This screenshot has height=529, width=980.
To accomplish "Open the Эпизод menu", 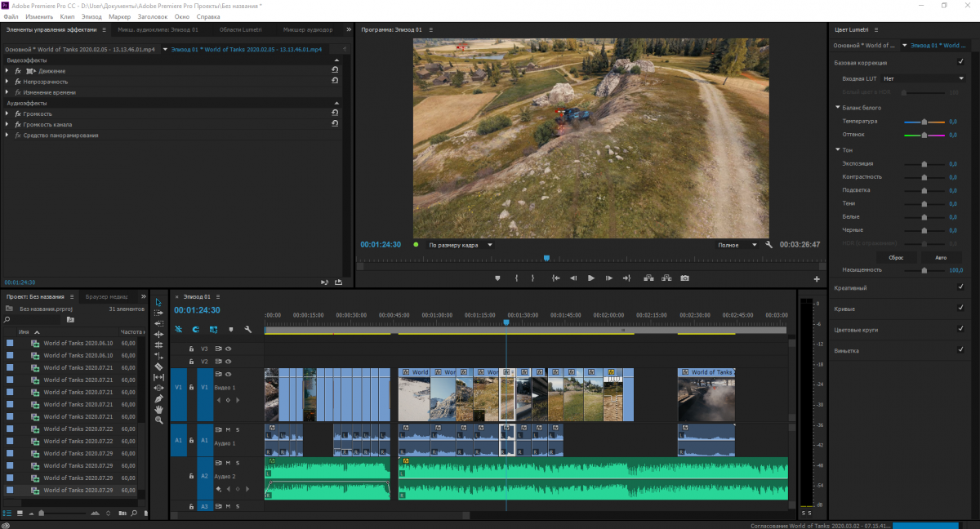I will 91,16.
